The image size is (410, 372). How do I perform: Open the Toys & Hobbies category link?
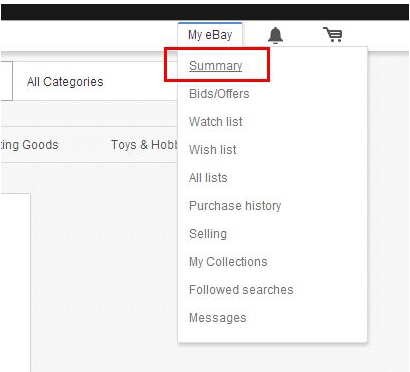click(x=144, y=145)
